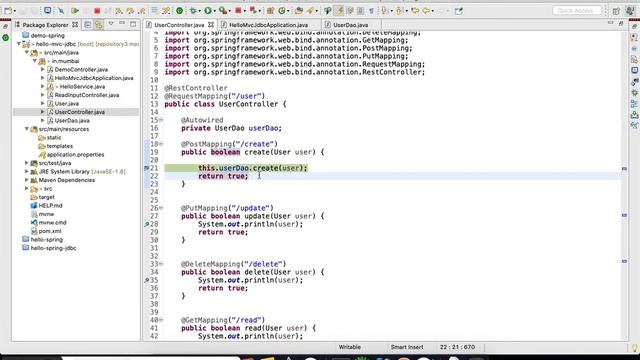Open the Debug configurations dropdown arrow

coord(200,11)
